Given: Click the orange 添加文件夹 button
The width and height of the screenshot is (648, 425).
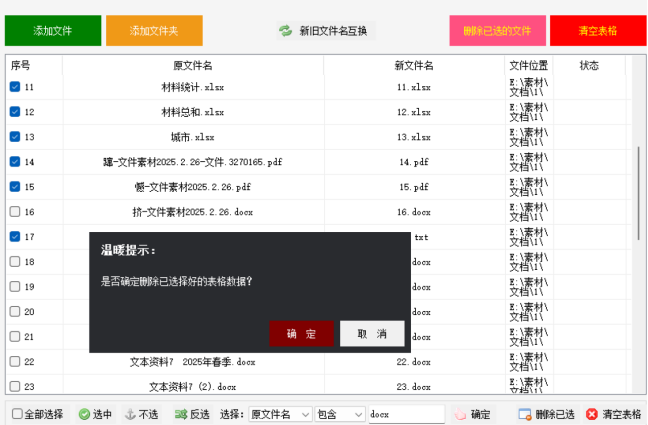Looking at the screenshot, I should point(154,31).
